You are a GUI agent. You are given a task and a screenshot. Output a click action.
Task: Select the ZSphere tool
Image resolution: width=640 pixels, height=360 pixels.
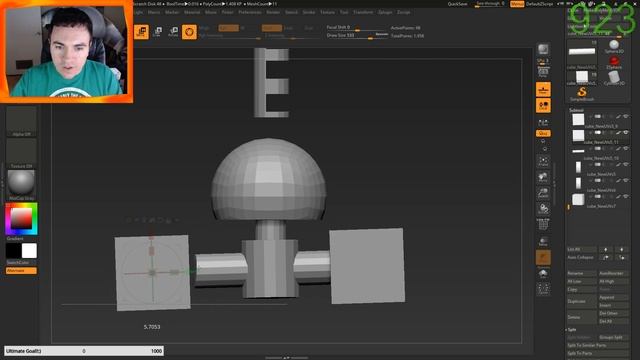[x=614, y=62]
